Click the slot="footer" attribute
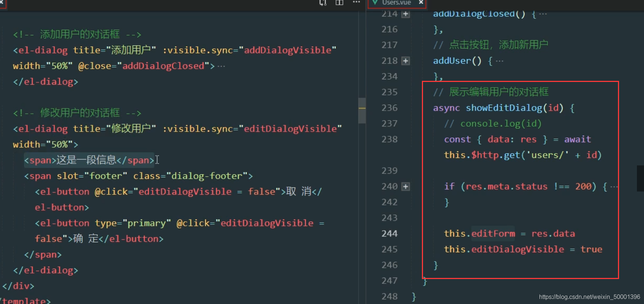The image size is (644, 304). click(92, 176)
